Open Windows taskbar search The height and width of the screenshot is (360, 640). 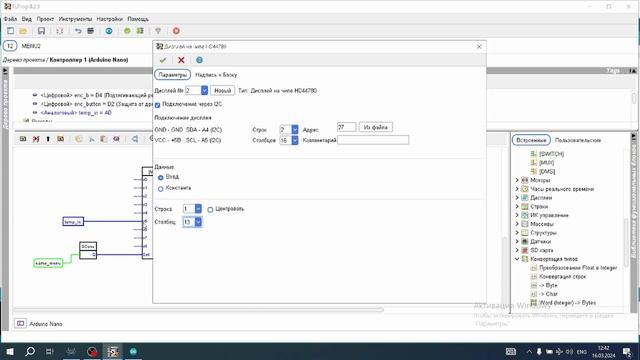(x=30, y=351)
